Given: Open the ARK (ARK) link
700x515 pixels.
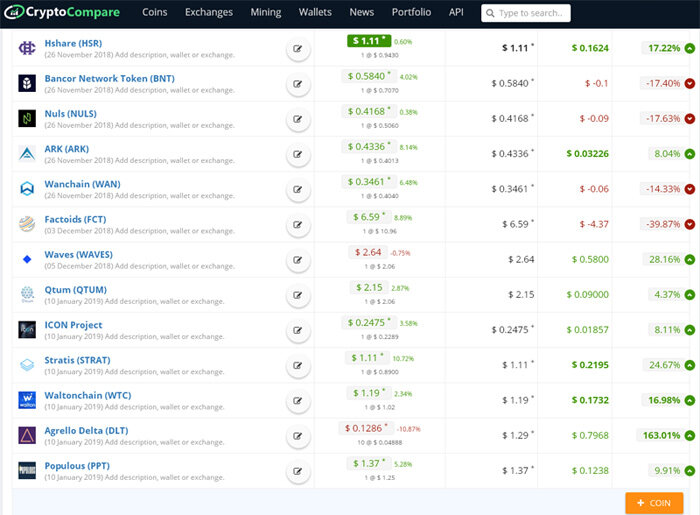Looking at the screenshot, I should (x=67, y=149).
